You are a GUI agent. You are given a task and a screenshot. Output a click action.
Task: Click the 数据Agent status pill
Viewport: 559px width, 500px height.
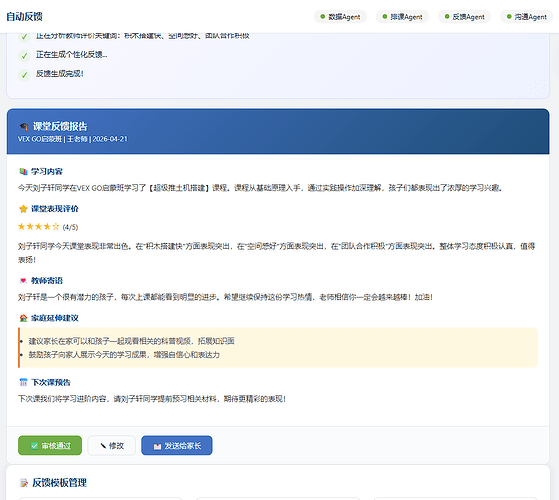pyautogui.click(x=340, y=17)
